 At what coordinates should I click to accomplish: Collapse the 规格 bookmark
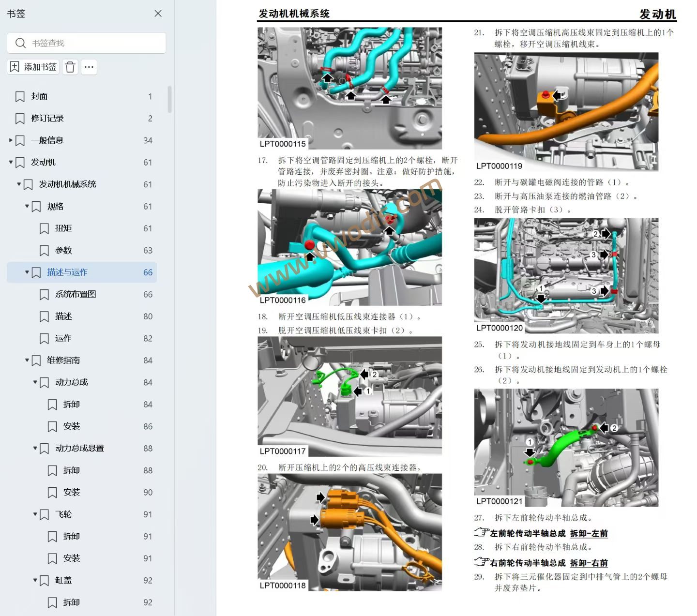[27, 206]
